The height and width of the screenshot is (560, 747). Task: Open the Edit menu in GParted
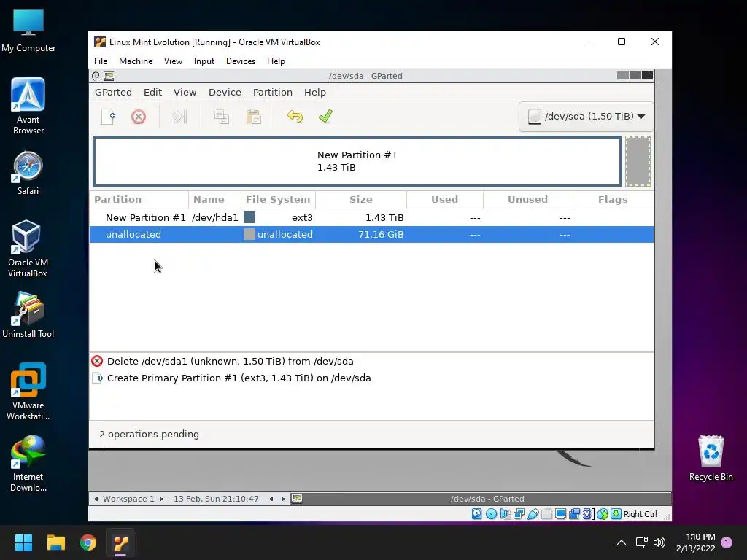click(x=153, y=93)
